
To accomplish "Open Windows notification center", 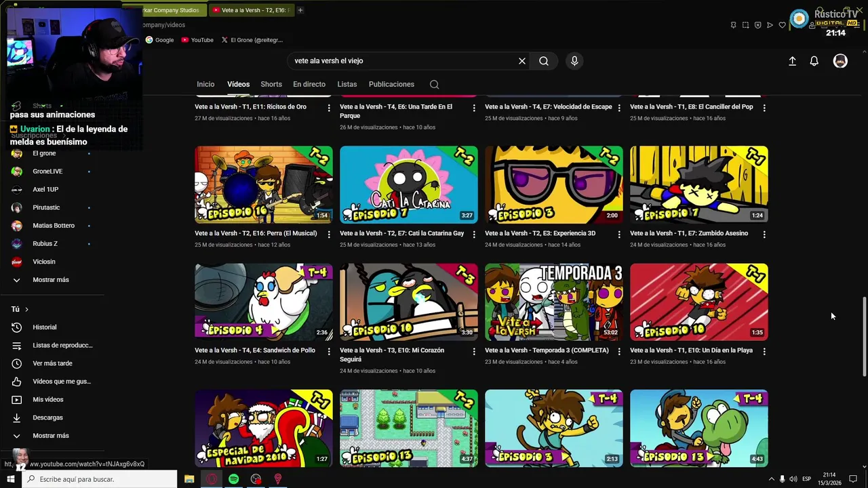I will [x=854, y=479].
